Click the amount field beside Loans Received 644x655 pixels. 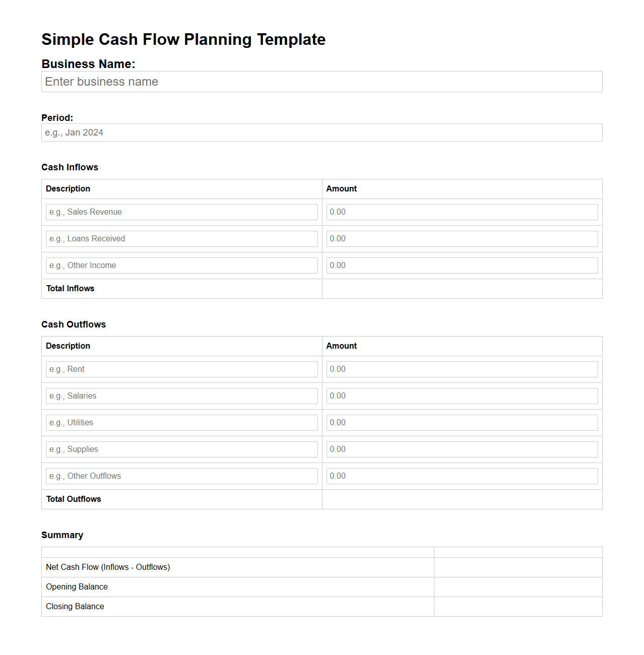tap(462, 238)
